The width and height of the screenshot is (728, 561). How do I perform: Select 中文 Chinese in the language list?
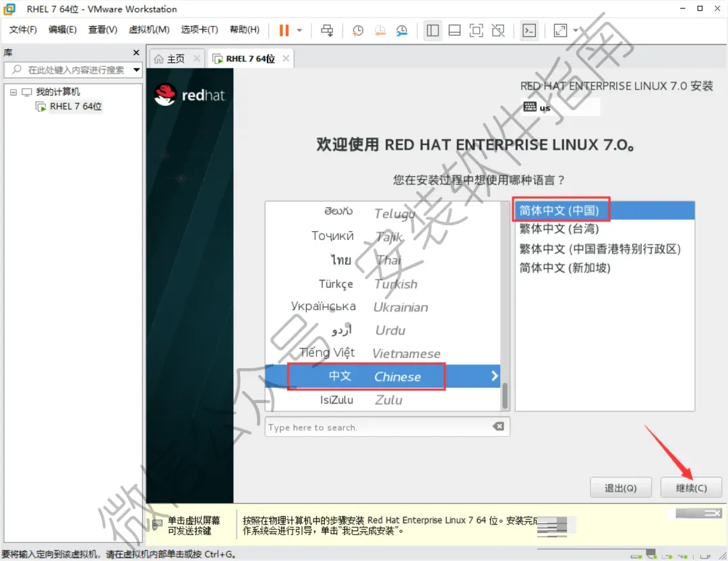pos(383,377)
